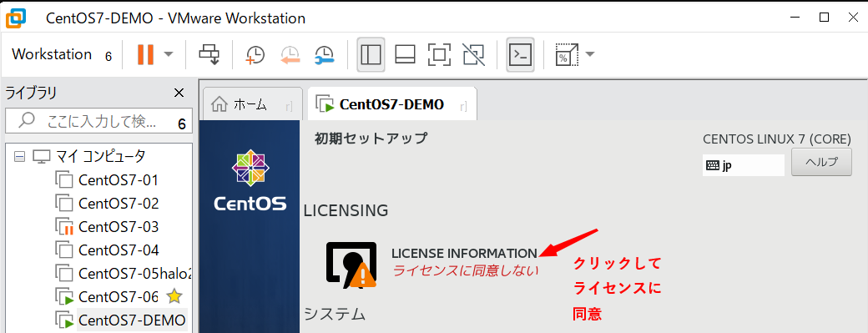Image resolution: width=868 pixels, height=333 pixels.
Task: Click the license key warning icon
Action: coord(351,265)
